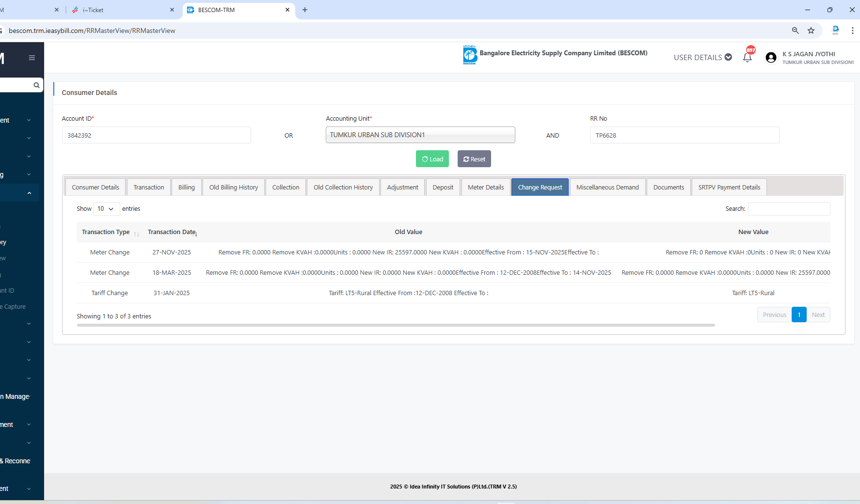Click the Reset button

(474, 159)
